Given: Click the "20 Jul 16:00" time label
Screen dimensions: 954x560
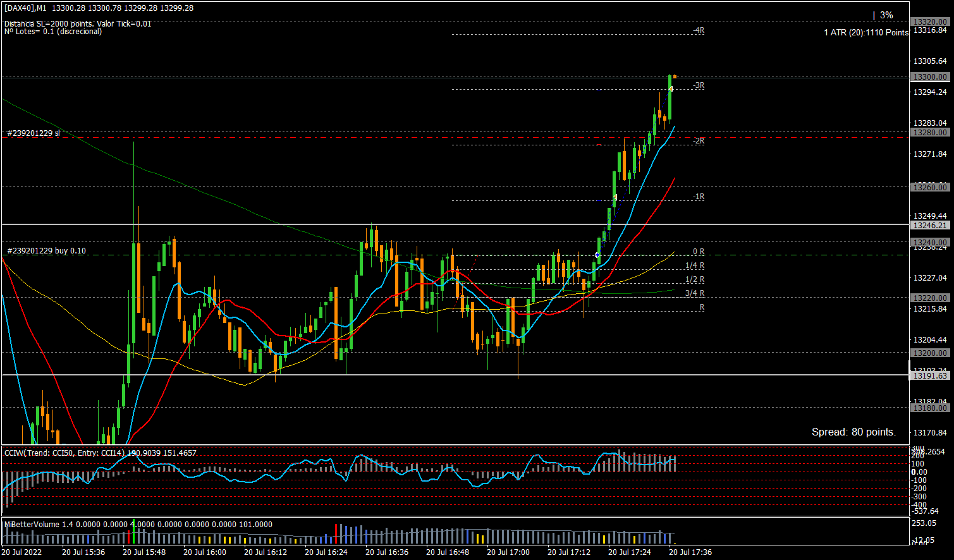Looking at the screenshot, I should click(x=205, y=552).
